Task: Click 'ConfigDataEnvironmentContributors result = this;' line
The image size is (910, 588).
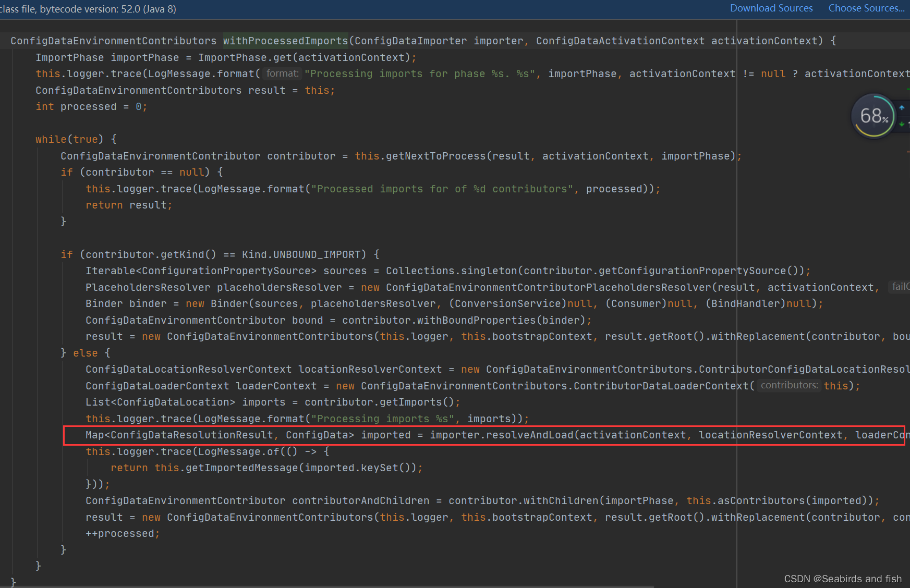Action: [185, 90]
